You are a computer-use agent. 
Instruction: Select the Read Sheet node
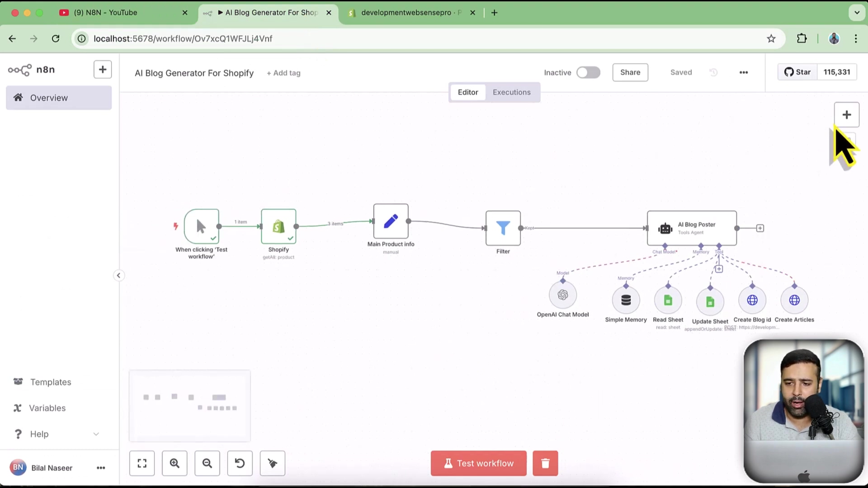click(668, 300)
